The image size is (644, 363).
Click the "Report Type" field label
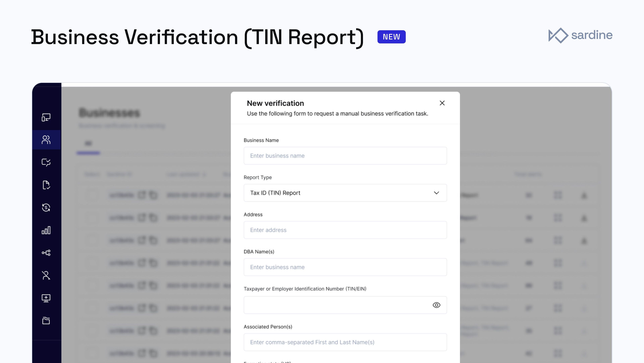[257, 177]
